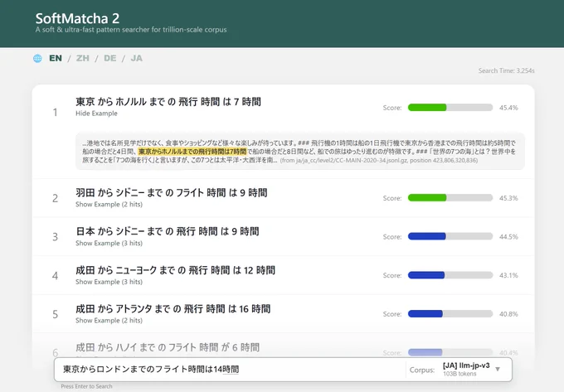Select result text 羽田 から シドニー まで
The width and height of the screenshot is (564, 392).
coord(119,192)
